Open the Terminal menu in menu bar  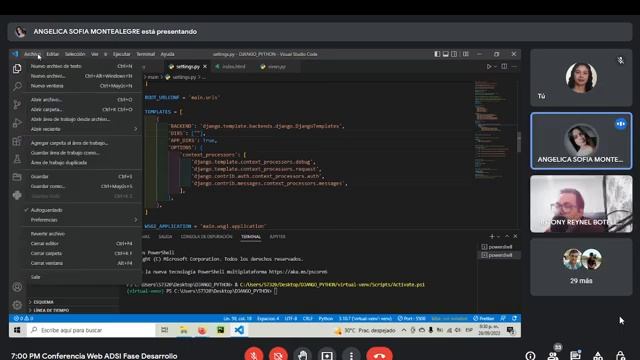coord(145,54)
